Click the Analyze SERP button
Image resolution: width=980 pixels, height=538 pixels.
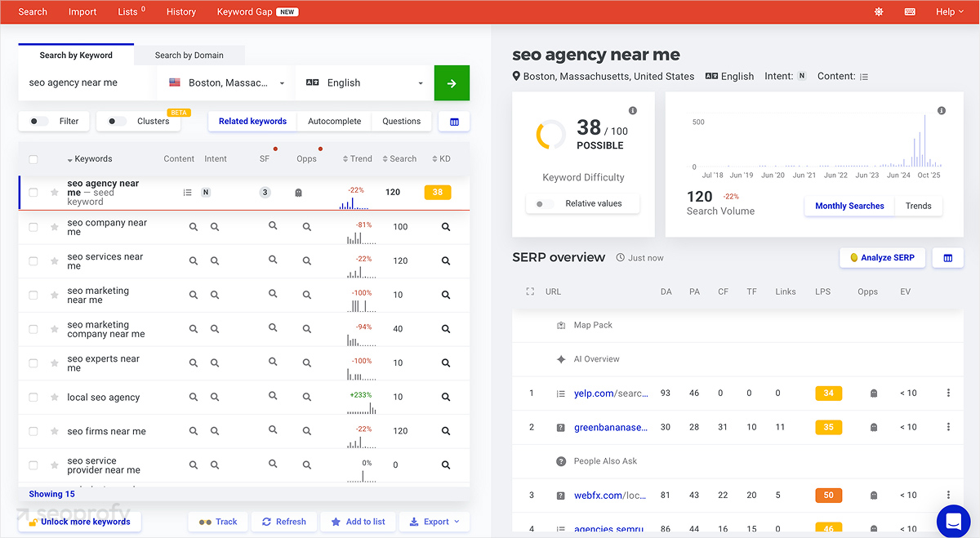[x=882, y=257]
